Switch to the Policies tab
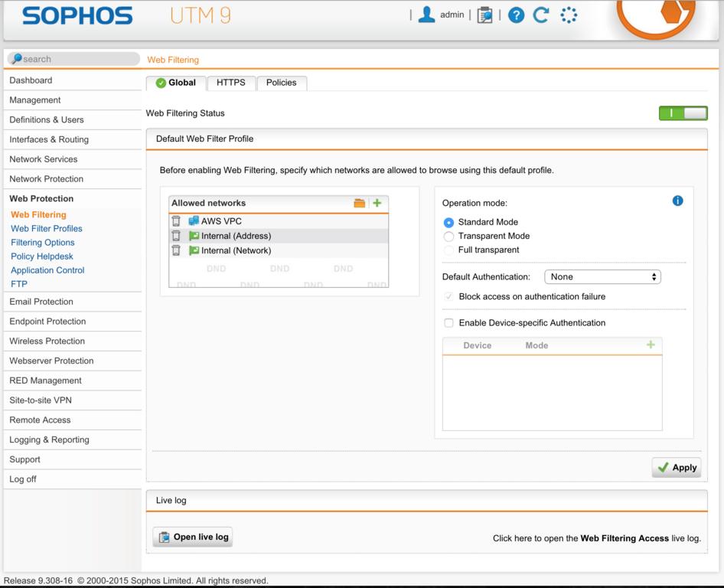 coord(281,83)
